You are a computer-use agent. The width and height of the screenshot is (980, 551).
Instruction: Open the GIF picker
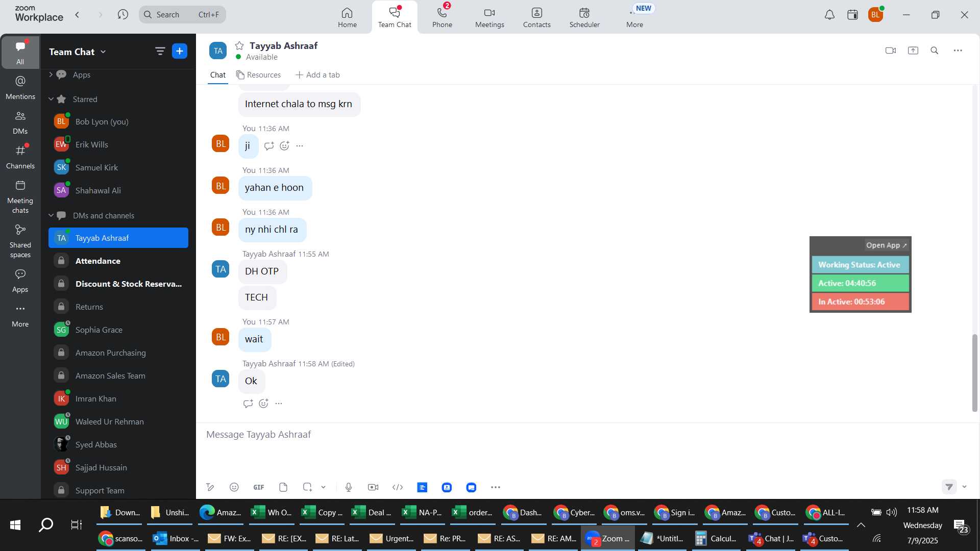[x=259, y=487]
